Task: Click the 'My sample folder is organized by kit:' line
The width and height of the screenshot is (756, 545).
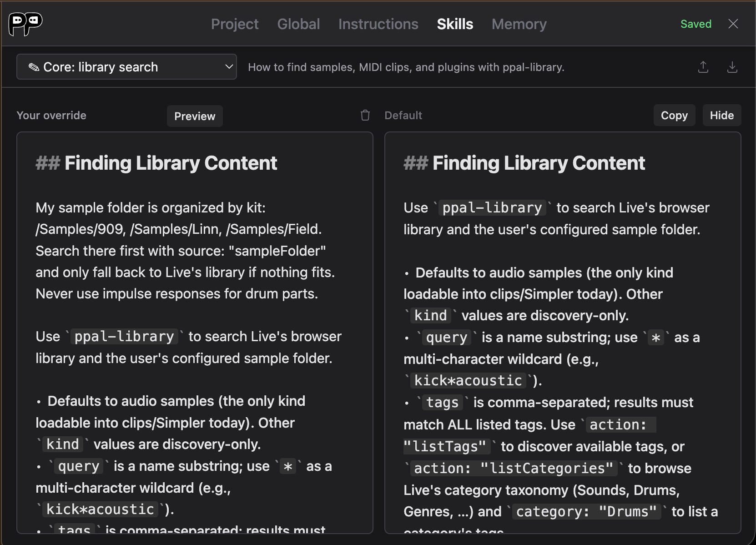Action: [151, 208]
